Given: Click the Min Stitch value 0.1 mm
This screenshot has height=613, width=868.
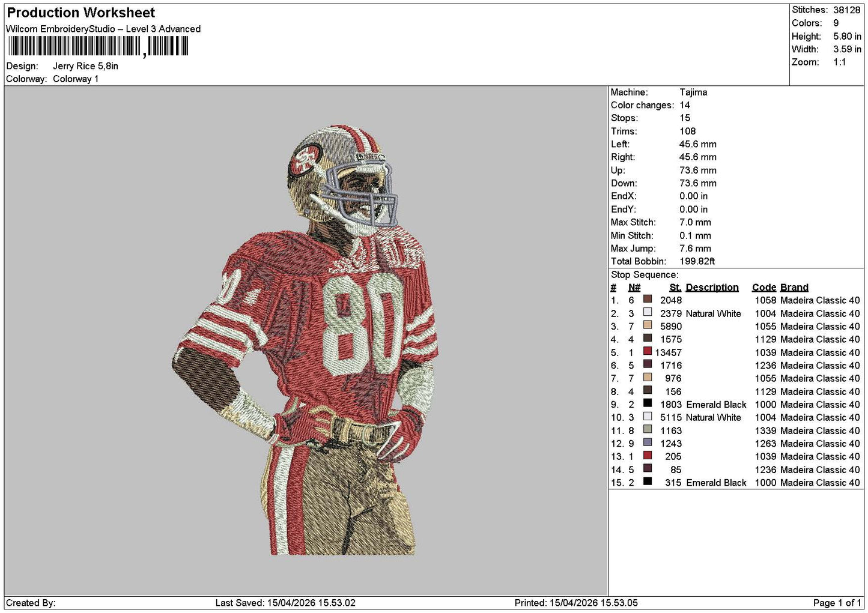Looking at the screenshot, I should tap(696, 235).
